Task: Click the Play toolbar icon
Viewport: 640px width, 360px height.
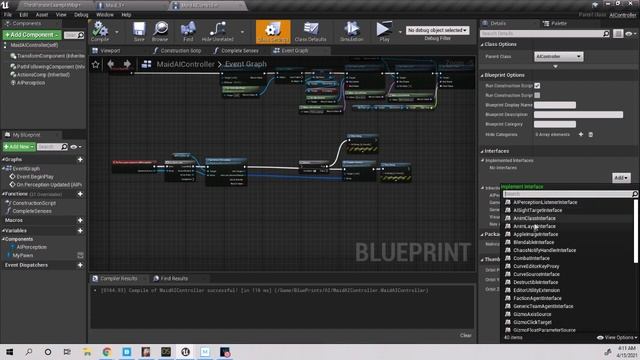Action: pyautogui.click(x=384, y=31)
